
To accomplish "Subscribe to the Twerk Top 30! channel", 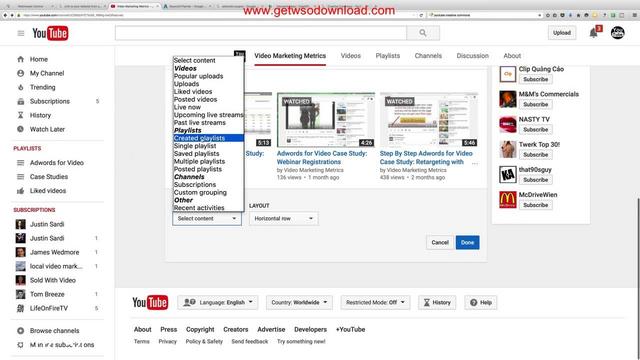I will pos(536,155).
